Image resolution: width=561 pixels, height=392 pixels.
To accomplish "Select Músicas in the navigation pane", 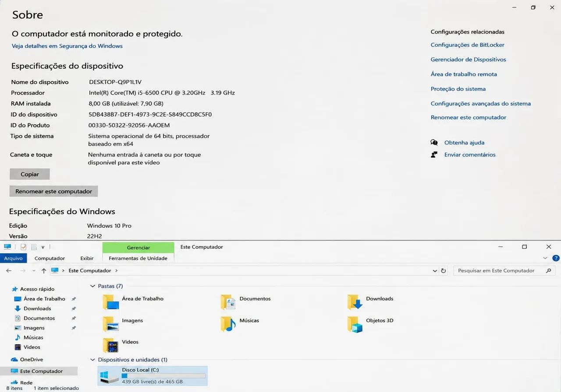I will pos(33,337).
